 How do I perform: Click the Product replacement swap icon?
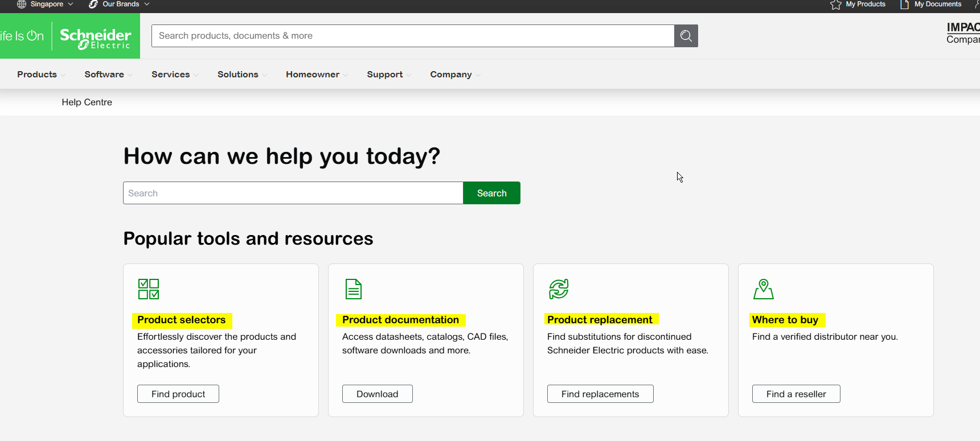(x=559, y=289)
